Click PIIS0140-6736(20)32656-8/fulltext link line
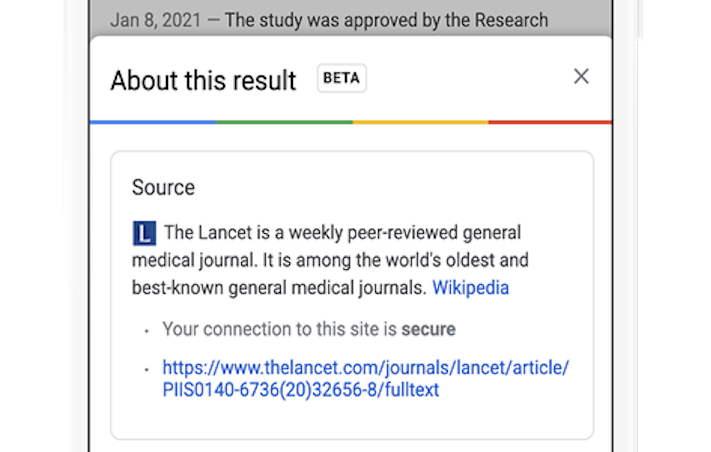The height and width of the screenshot is (452, 711). click(x=301, y=390)
